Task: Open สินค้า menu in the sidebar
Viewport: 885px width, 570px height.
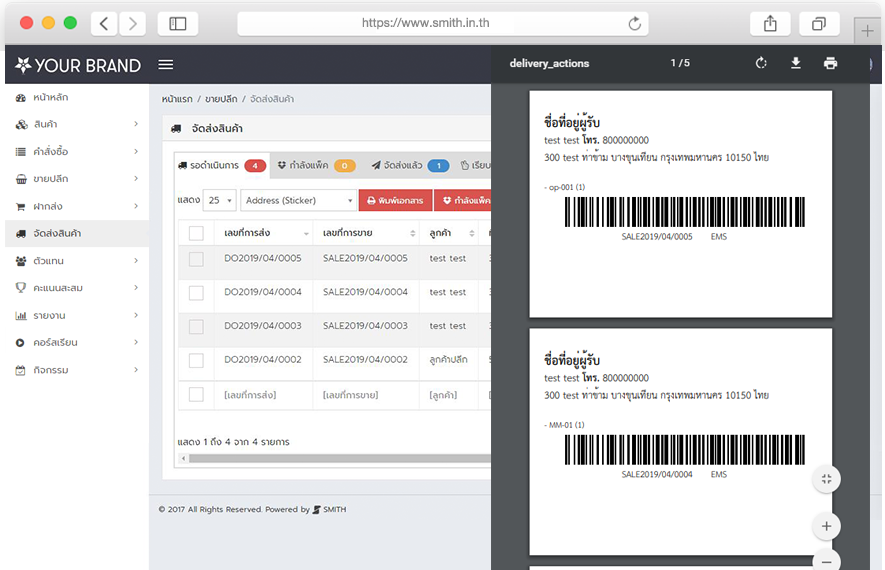Action: tap(77, 124)
